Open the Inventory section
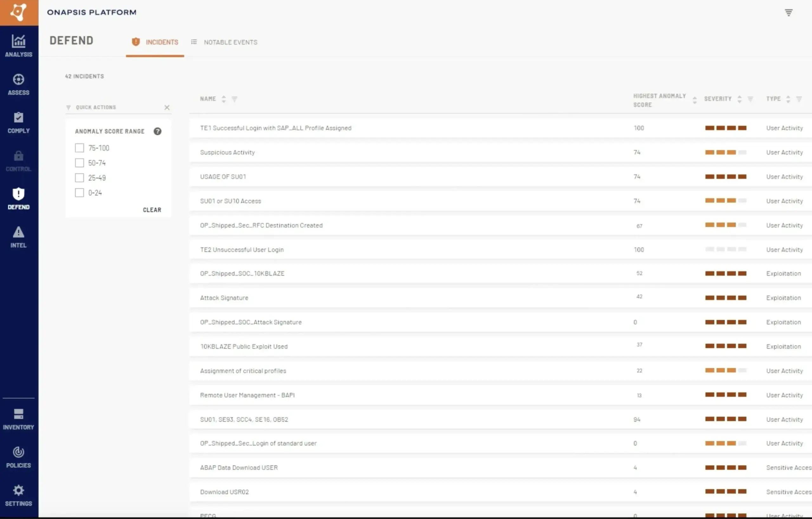Image resolution: width=812 pixels, height=519 pixels. point(18,419)
